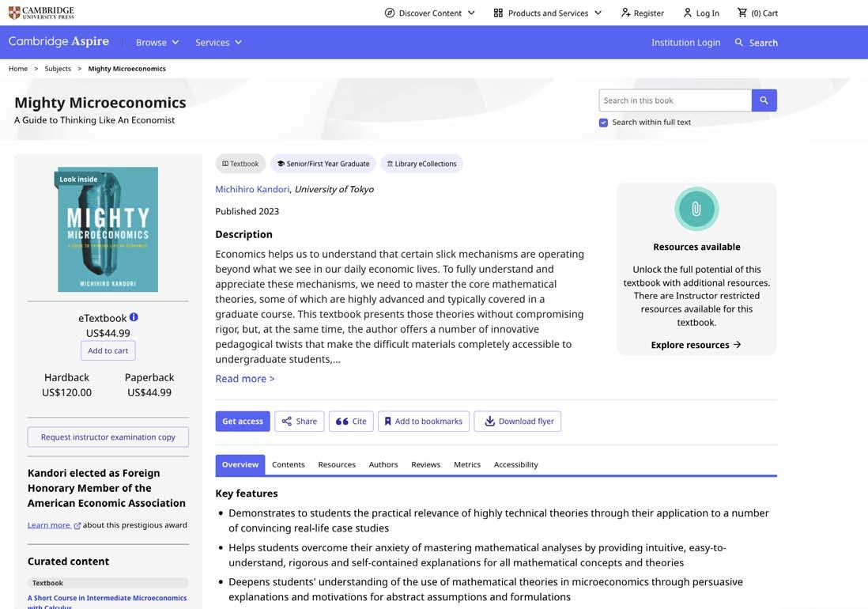Click the Textbook tag chip
868x609 pixels.
[x=240, y=164]
